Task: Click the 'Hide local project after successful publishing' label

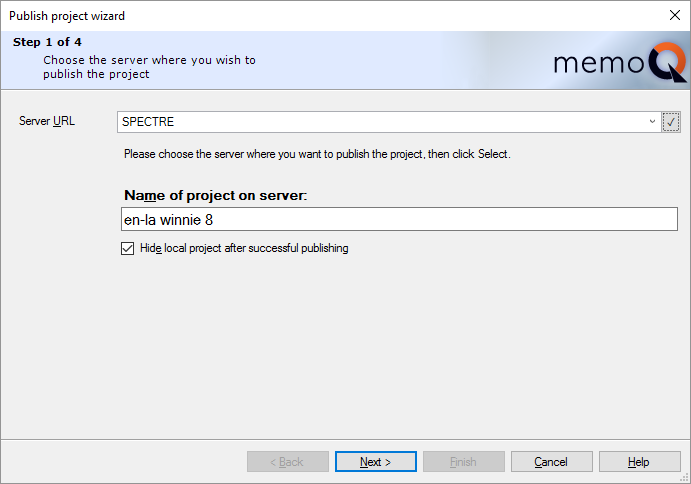Action: [244, 248]
